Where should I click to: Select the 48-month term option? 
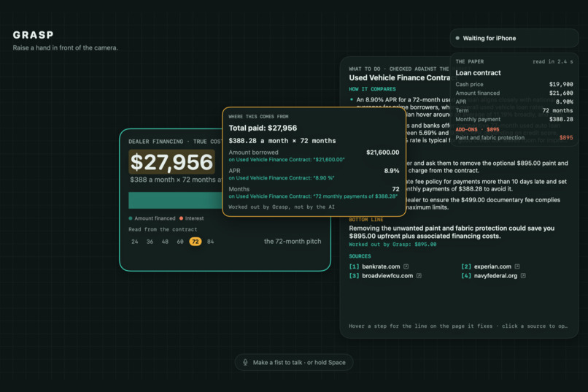[165, 242]
